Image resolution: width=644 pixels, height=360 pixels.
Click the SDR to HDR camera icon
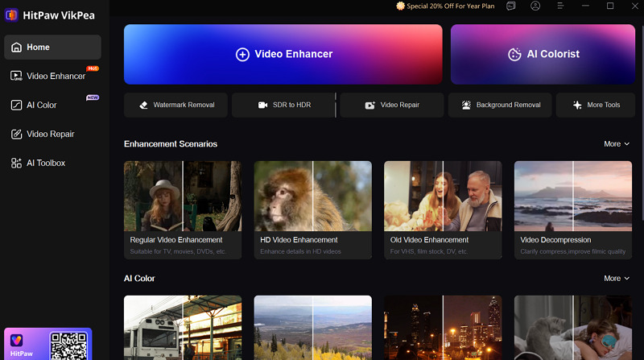(x=262, y=106)
